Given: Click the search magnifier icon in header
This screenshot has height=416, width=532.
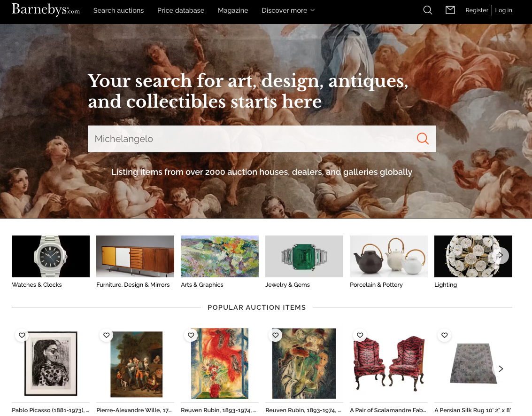Looking at the screenshot, I should [x=427, y=10].
